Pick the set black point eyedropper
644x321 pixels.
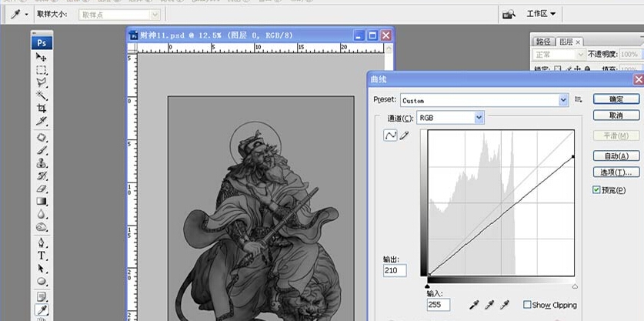(474, 305)
